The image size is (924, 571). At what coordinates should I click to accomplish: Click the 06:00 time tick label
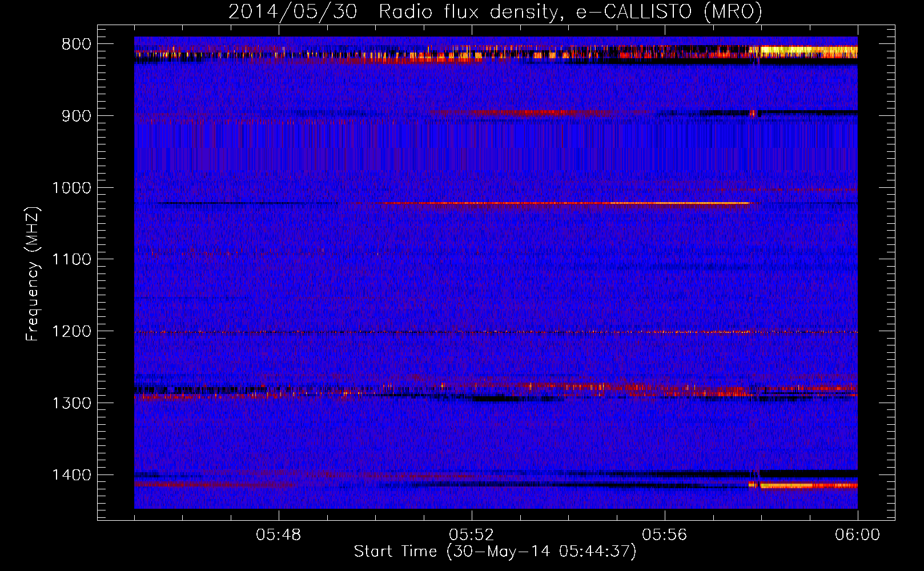[857, 535]
